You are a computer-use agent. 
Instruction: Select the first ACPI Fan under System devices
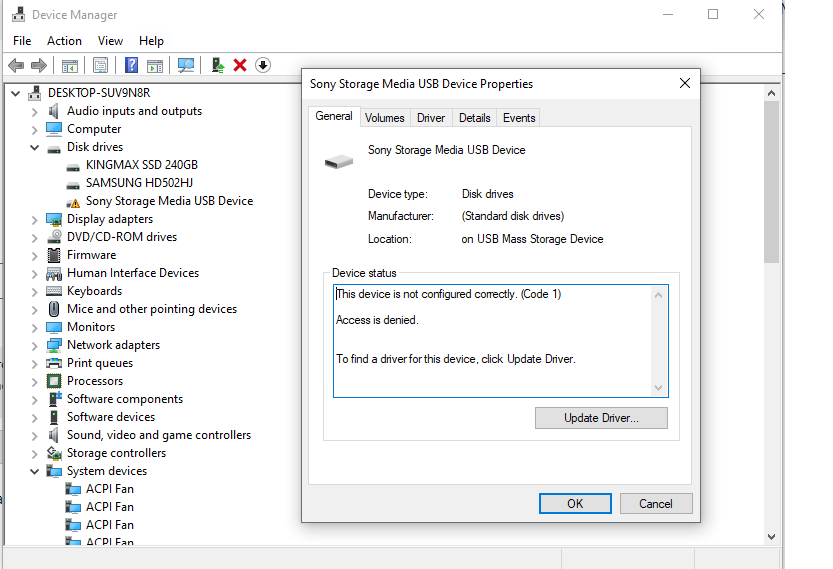click(110, 489)
